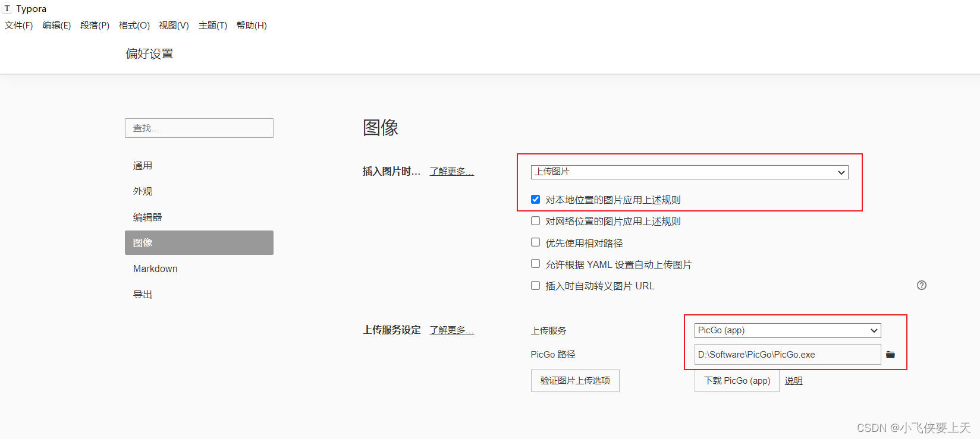Viewport: 980px width, 439px height.
Task: Select 图像 in preferences sidebar
Action: 199,242
